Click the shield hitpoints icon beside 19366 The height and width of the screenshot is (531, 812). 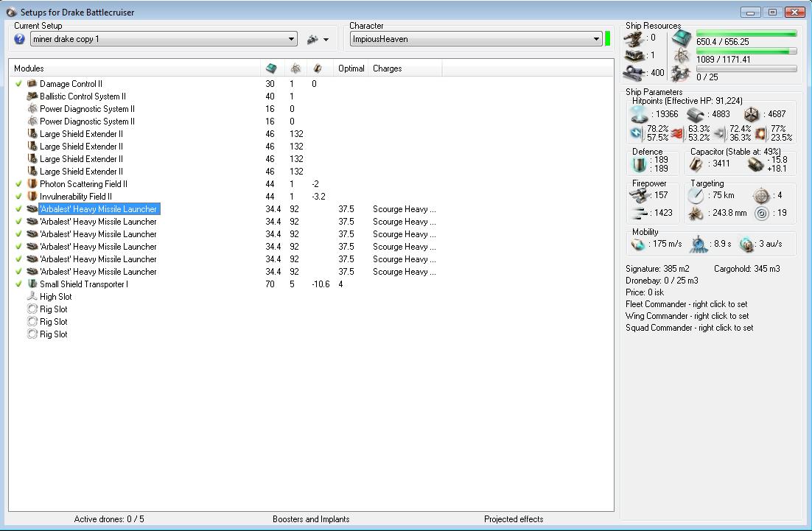[639, 114]
